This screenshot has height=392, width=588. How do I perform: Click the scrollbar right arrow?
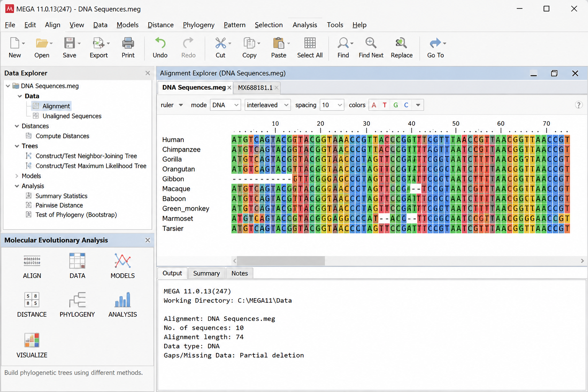582,261
